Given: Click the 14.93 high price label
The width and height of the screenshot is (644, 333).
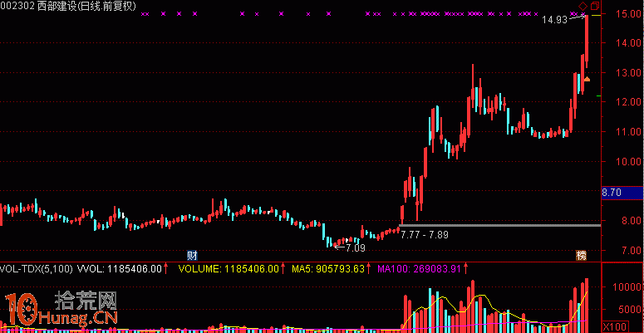Looking at the screenshot, I should point(554,19).
